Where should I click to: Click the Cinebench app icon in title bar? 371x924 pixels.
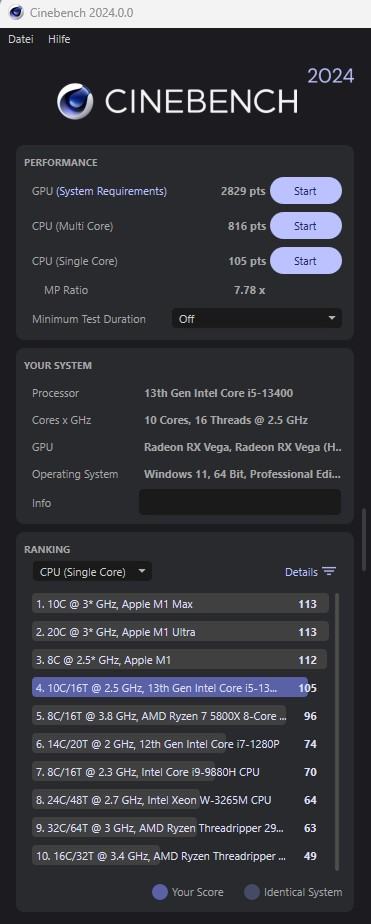16,12
